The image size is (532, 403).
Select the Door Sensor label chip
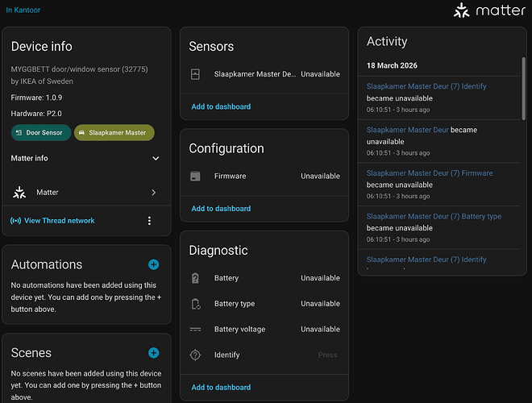41,133
